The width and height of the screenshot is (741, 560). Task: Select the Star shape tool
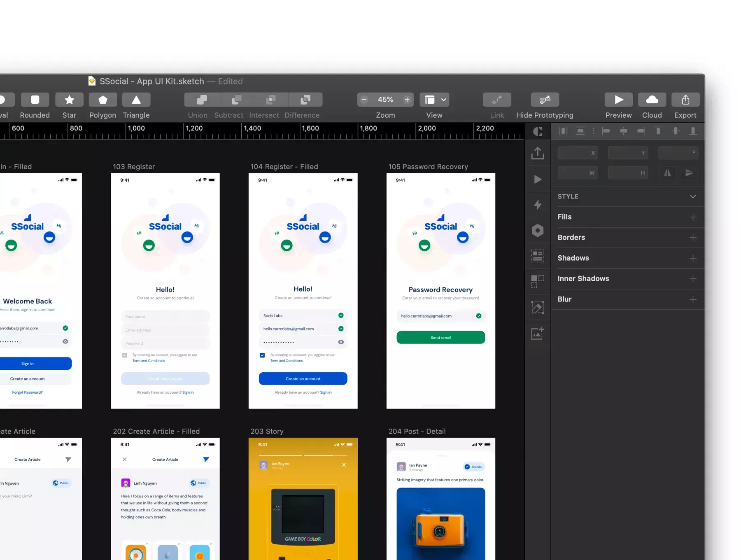69,100
